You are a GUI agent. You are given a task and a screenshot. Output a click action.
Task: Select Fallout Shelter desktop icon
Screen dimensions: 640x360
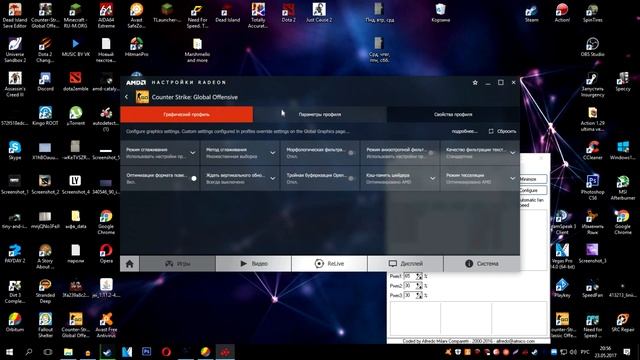[x=45, y=325]
